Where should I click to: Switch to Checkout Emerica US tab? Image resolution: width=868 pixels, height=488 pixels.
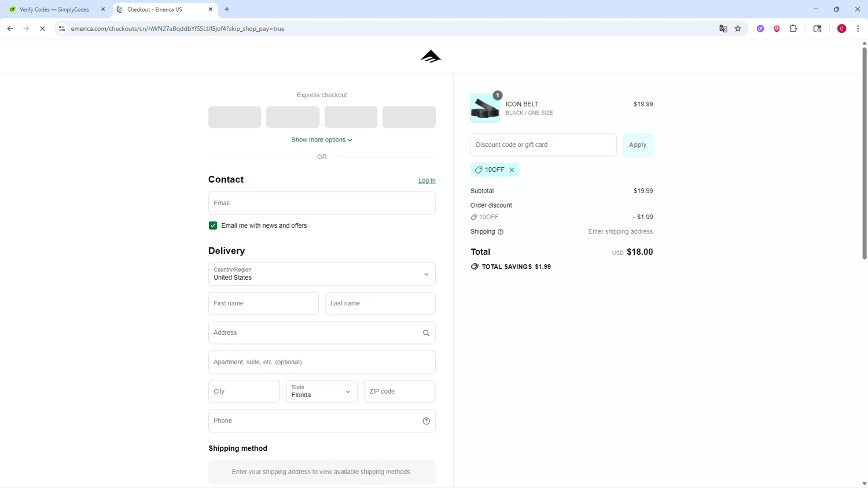[165, 9]
